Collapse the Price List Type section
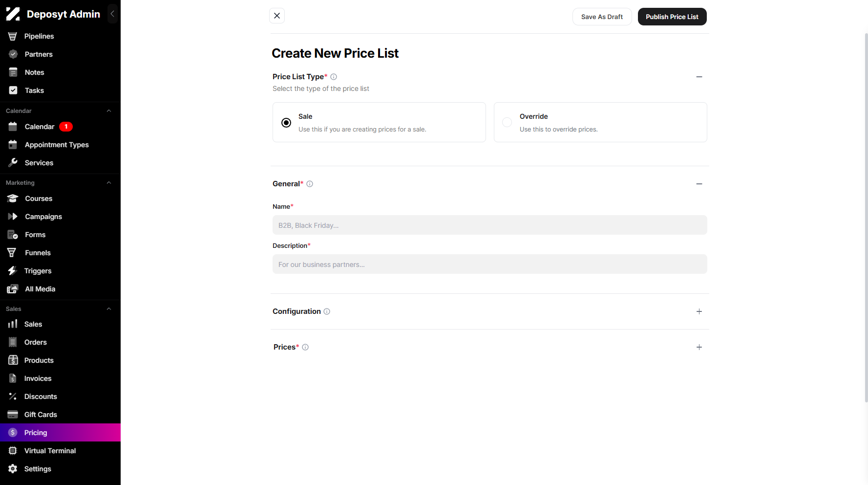Viewport: 868px width, 485px height. (x=699, y=77)
